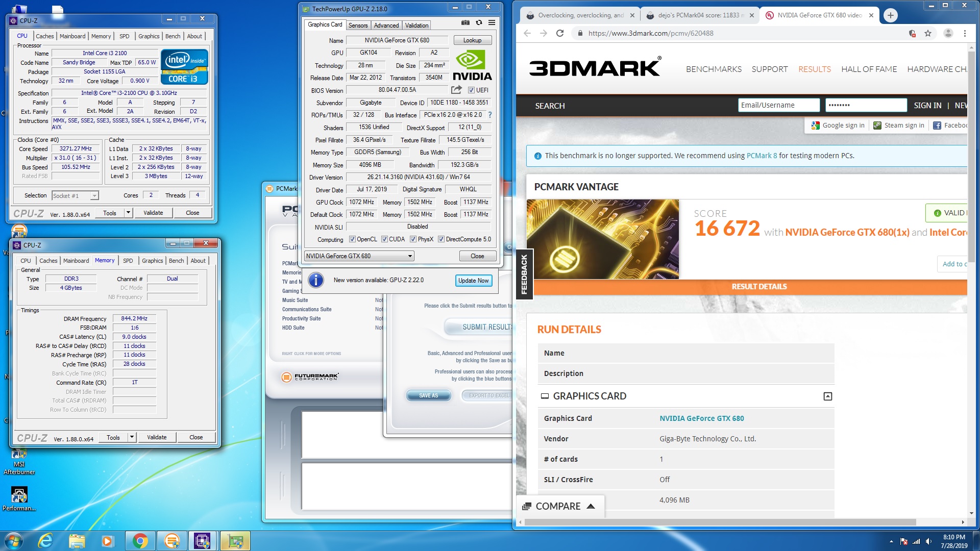The image size is (980, 551).
Task: Click the Lookup button in GPU-Z
Action: click(472, 40)
